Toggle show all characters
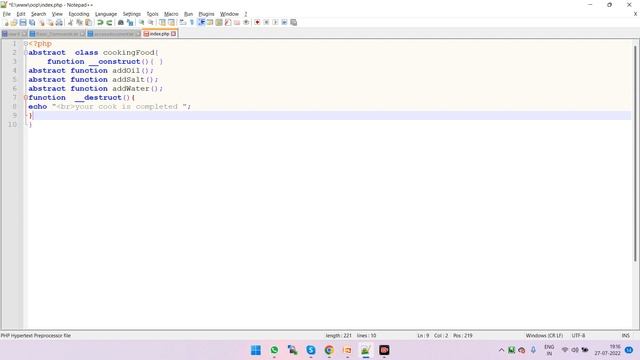The height and width of the screenshot is (360, 640). (192, 22)
